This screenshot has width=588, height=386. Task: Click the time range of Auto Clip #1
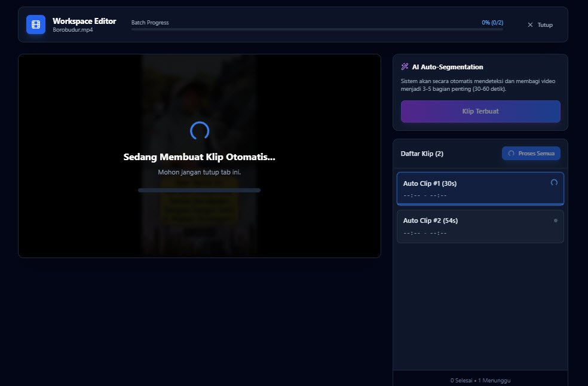pos(425,195)
